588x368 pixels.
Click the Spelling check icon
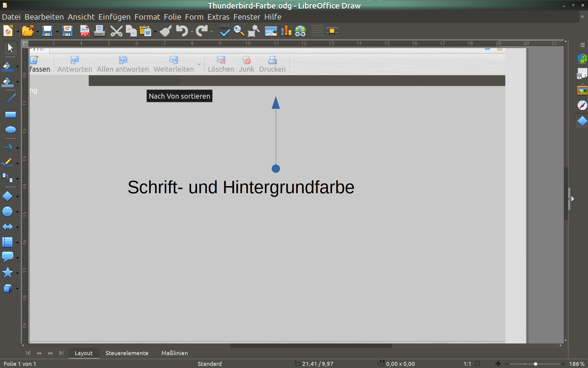(224, 31)
